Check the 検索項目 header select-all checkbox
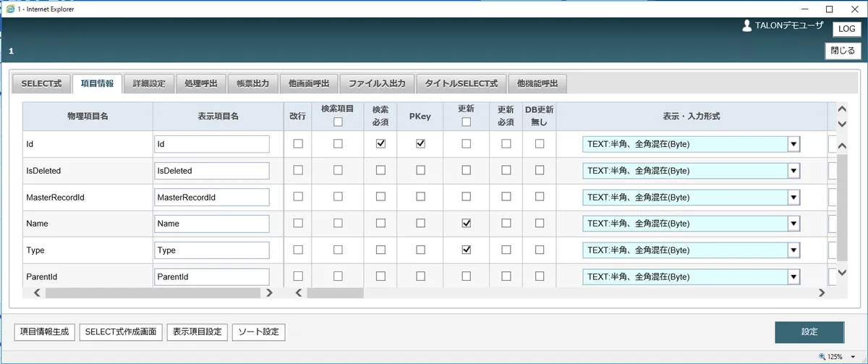868x364 pixels. (x=337, y=122)
